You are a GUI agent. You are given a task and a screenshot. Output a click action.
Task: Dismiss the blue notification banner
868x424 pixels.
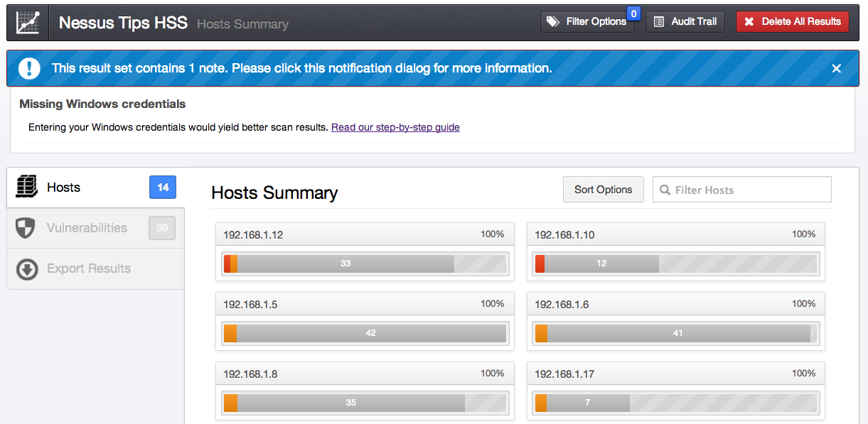pyautogui.click(x=836, y=68)
